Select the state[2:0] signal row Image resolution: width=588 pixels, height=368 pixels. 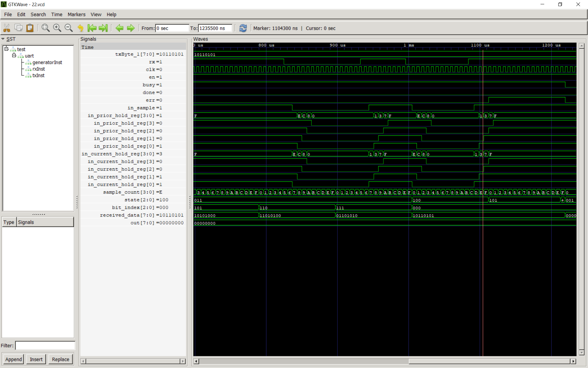click(133, 200)
